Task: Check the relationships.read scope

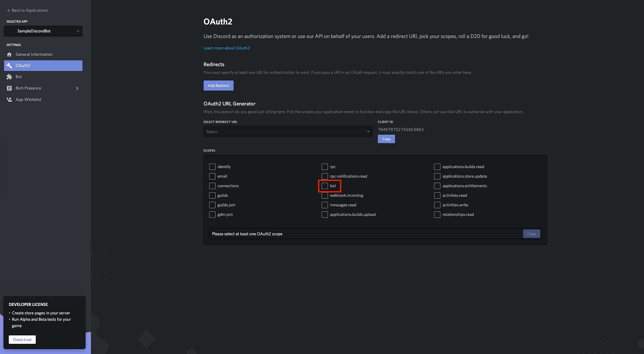Action: pos(437,214)
